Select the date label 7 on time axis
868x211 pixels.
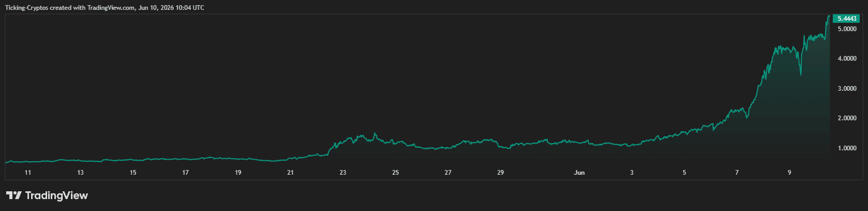click(x=737, y=173)
